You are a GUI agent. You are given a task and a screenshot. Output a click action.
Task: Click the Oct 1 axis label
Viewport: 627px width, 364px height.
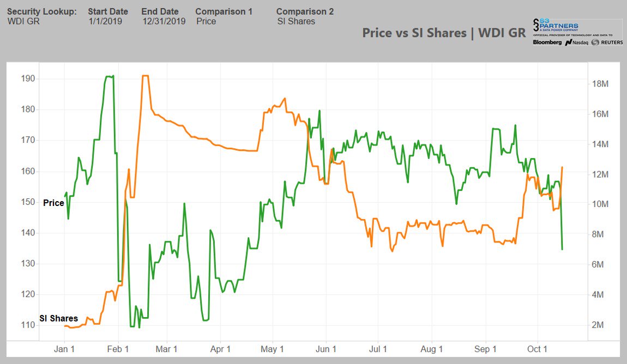click(x=538, y=349)
